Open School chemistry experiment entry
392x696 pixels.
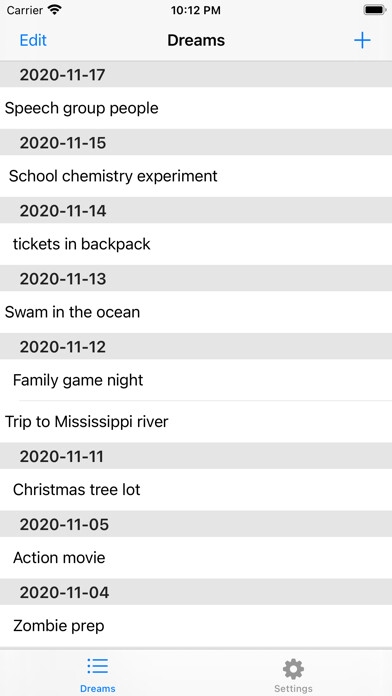click(196, 176)
